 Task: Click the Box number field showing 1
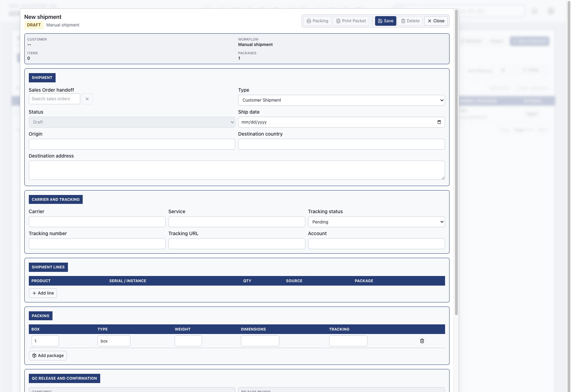click(45, 341)
